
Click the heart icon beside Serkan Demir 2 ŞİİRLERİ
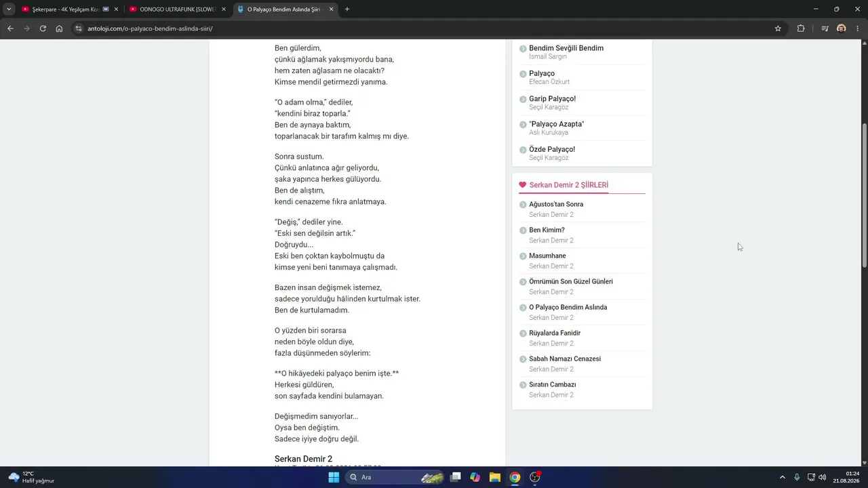tap(522, 185)
